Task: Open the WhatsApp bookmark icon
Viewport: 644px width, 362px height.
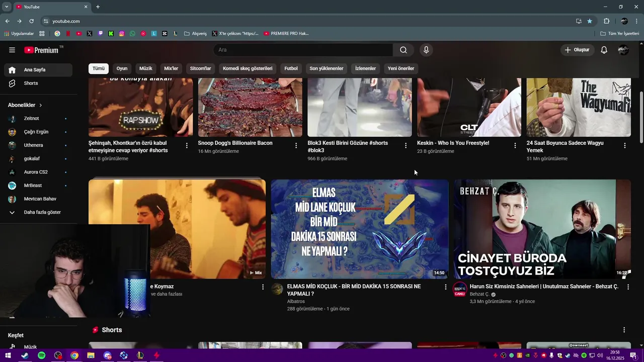Action: [x=132, y=34]
